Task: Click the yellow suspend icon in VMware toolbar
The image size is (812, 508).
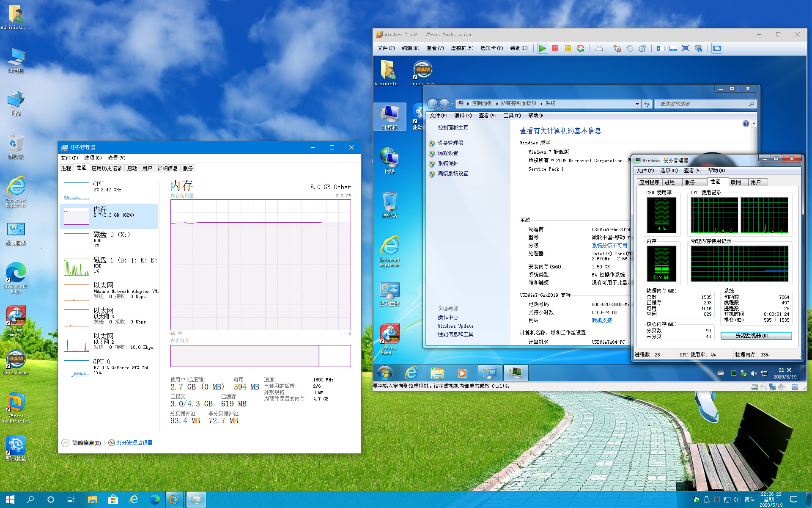Action: point(568,48)
